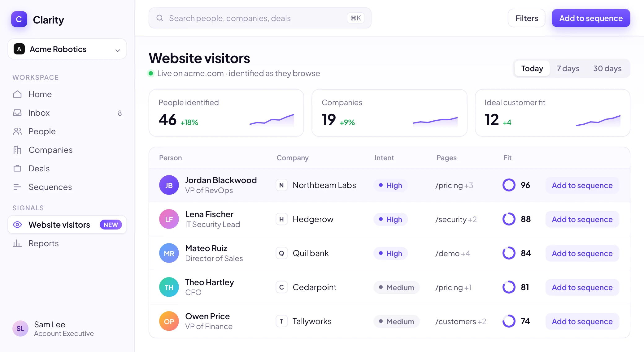This screenshot has height=352, width=644.
Task: Click the Ideal customer fit card
Action: coord(553,113)
